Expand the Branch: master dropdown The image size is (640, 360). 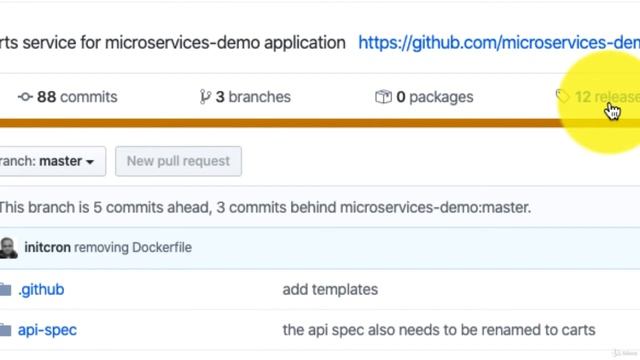tap(52, 161)
